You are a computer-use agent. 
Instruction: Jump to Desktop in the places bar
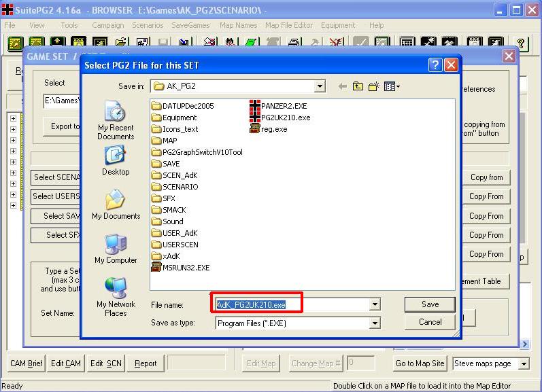(x=116, y=160)
